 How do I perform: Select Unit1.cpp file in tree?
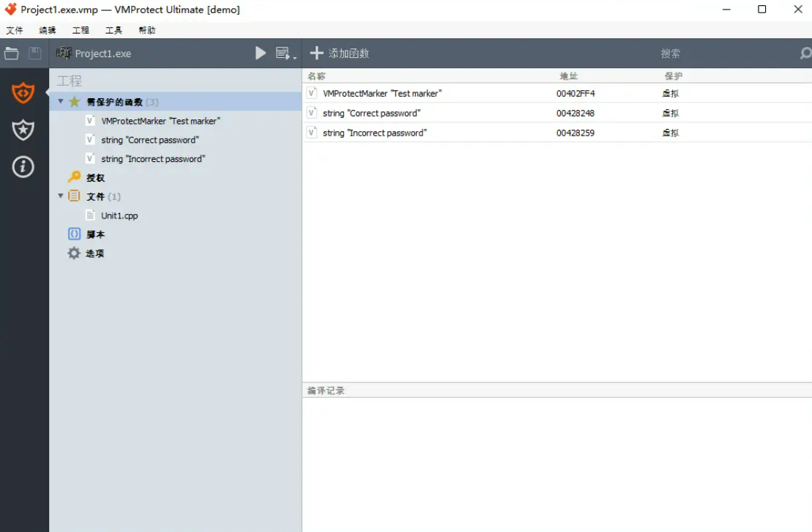point(119,215)
